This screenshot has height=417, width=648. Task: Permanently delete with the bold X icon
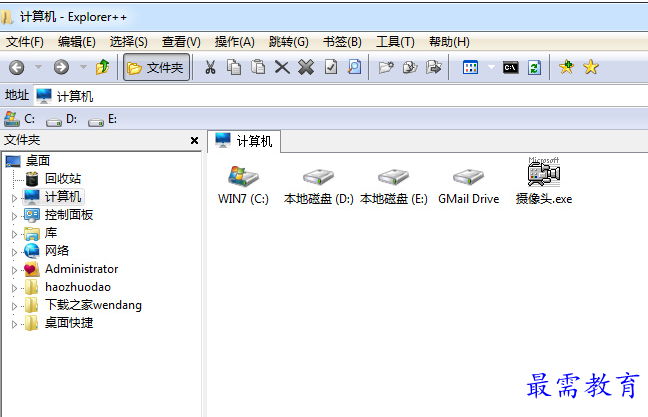click(306, 67)
